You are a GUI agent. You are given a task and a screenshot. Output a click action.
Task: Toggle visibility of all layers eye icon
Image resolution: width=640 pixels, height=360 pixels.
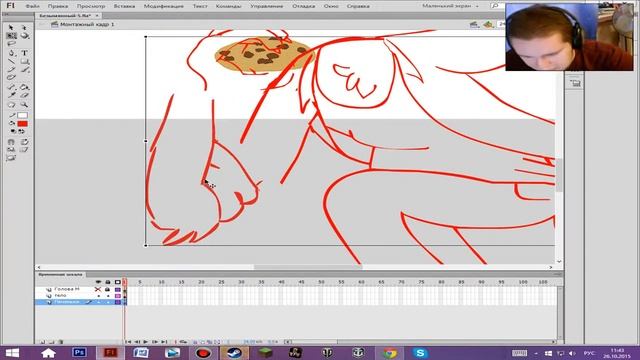coord(98,282)
